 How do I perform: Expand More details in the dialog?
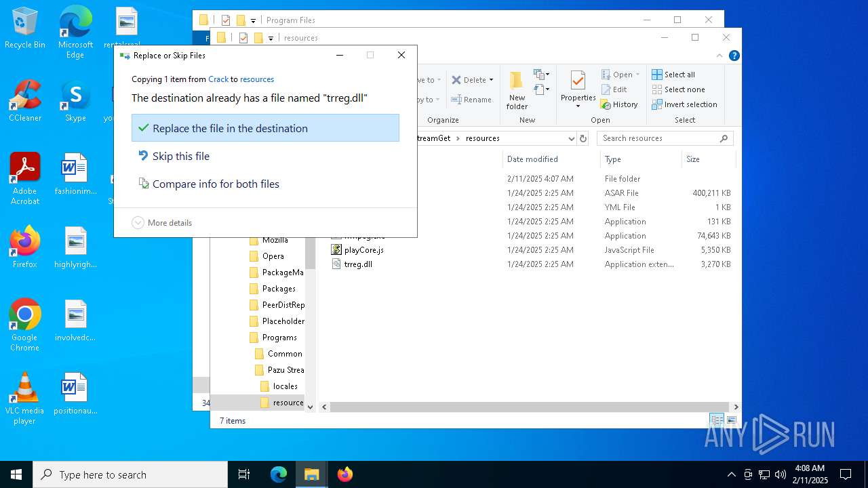161,222
